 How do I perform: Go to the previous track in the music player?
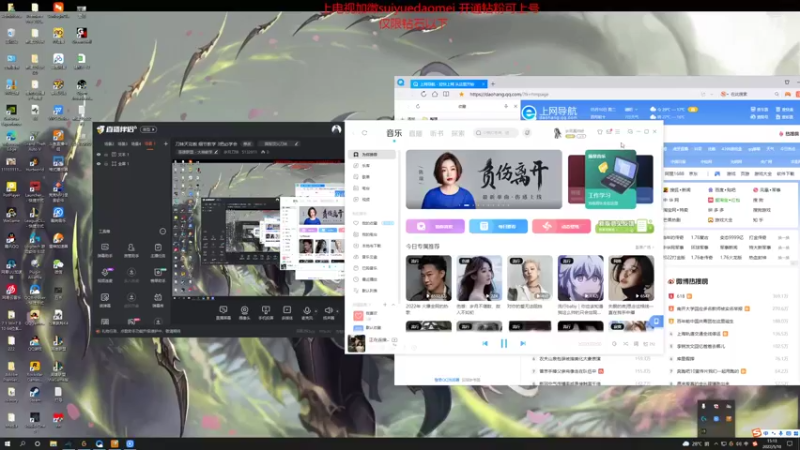pos(485,343)
